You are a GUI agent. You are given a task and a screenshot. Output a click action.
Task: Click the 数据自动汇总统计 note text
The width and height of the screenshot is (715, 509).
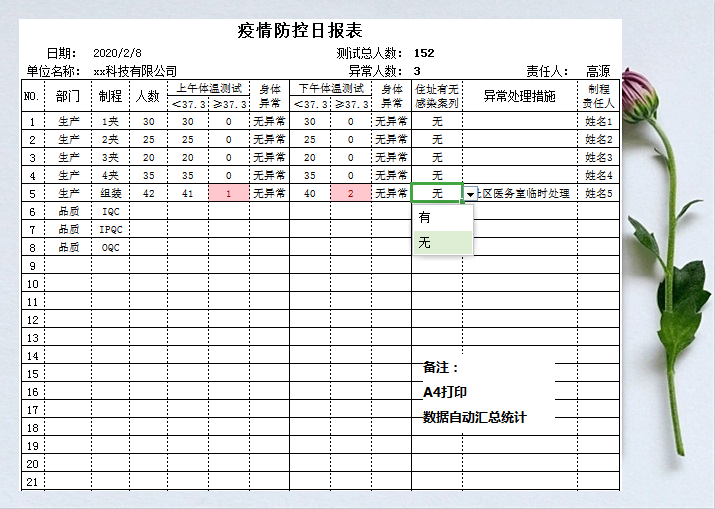coord(474,417)
